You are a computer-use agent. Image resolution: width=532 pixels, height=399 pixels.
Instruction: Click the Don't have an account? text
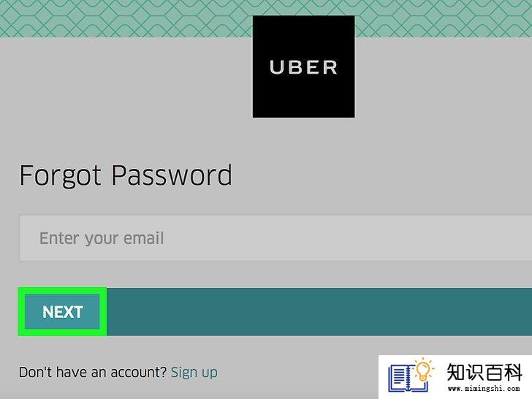93,372
